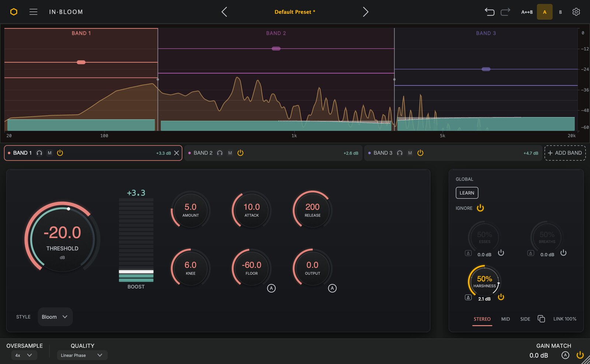Click the Default Preset name

(x=295, y=12)
